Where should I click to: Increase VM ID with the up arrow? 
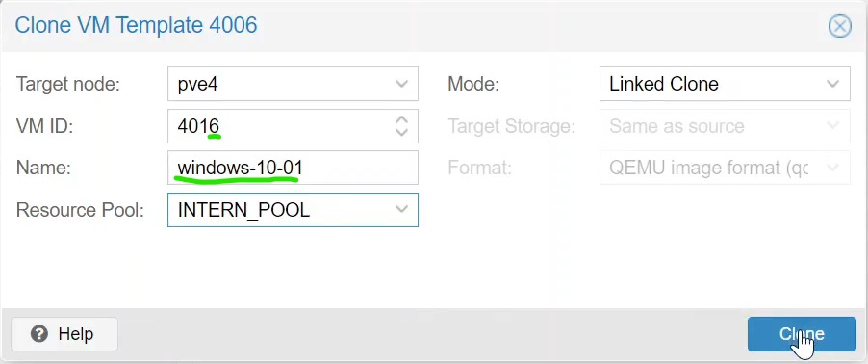click(x=401, y=119)
